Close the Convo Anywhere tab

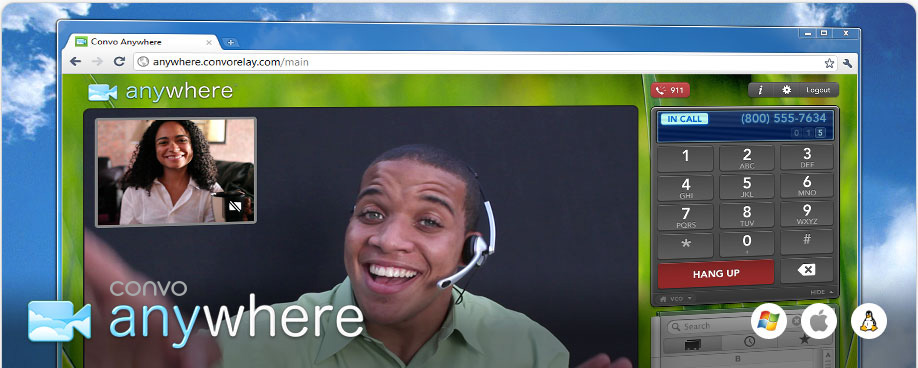(x=209, y=42)
